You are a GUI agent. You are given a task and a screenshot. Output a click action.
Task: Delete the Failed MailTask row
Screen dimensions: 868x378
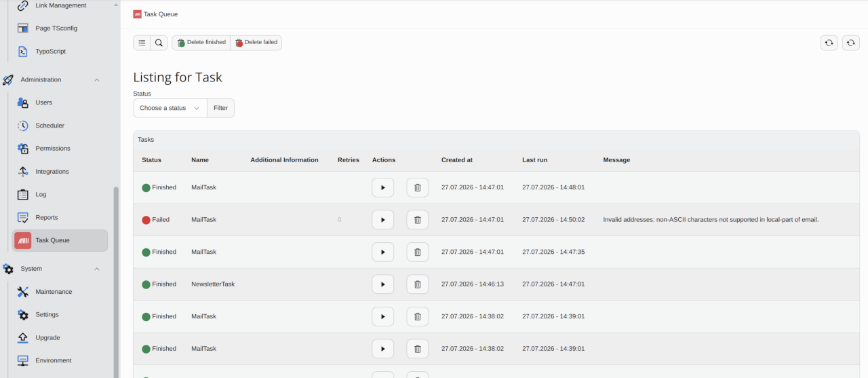click(417, 220)
